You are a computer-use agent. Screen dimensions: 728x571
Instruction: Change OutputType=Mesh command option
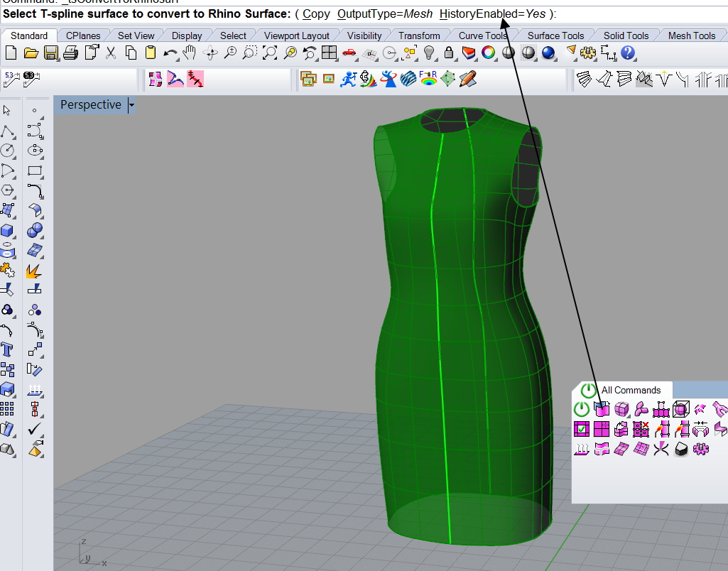point(385,14)
